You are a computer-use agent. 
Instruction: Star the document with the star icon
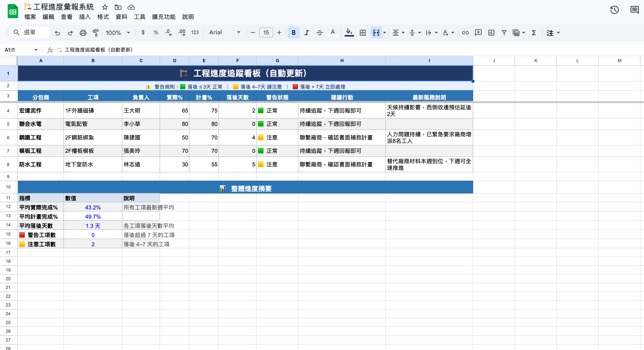pyautogui.click(x=105, y=7)
